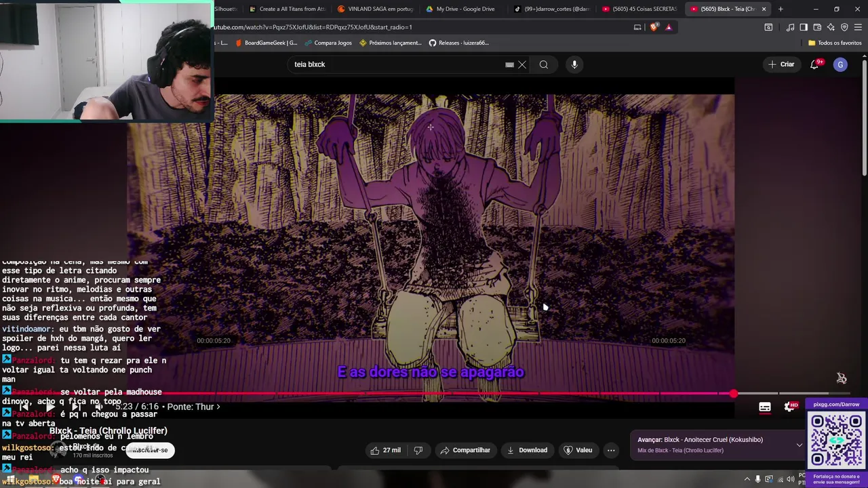Skip to the next video in player
The width and height of the screenshot is (868, 488).
(75, 407)
